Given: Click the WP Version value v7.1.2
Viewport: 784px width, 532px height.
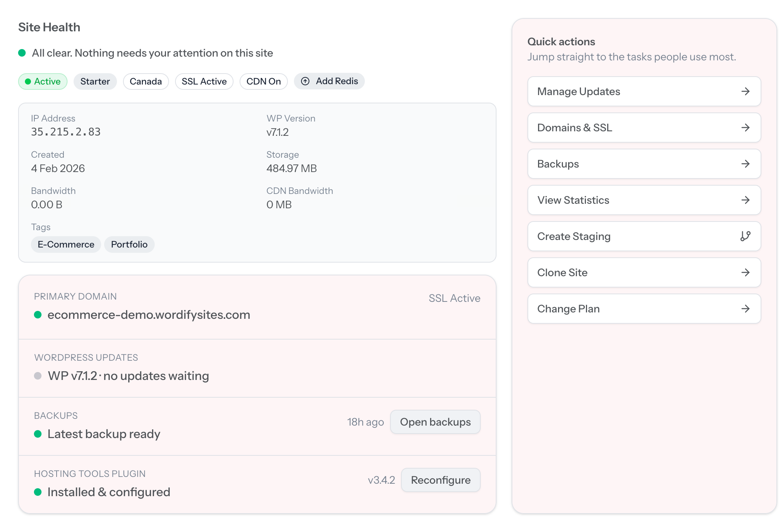Looking at the screenshot, I should (277, 132).
